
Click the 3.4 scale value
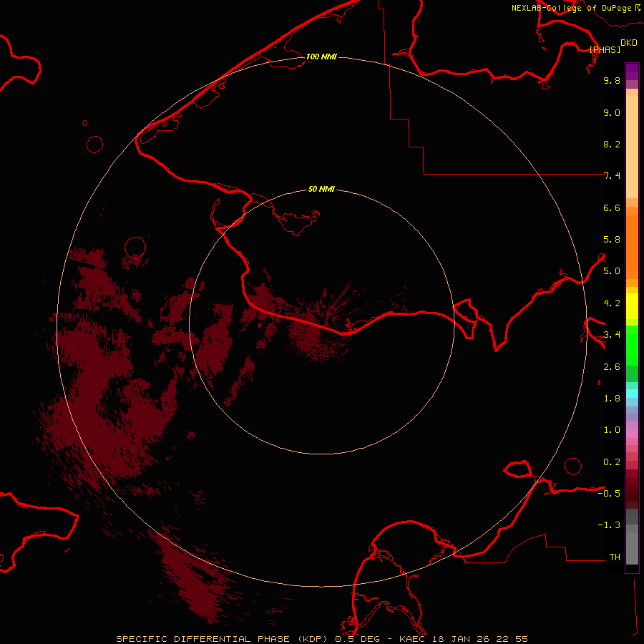612,335
